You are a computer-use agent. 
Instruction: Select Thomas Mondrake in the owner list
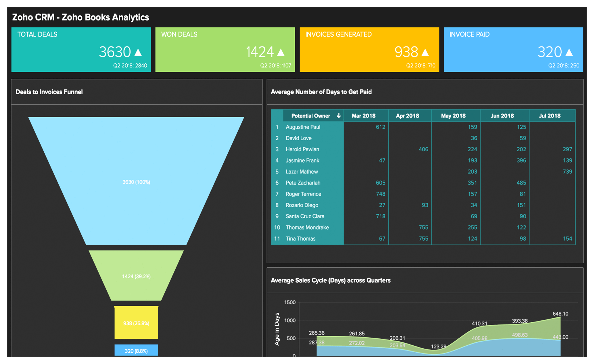[x=307, y=227]
